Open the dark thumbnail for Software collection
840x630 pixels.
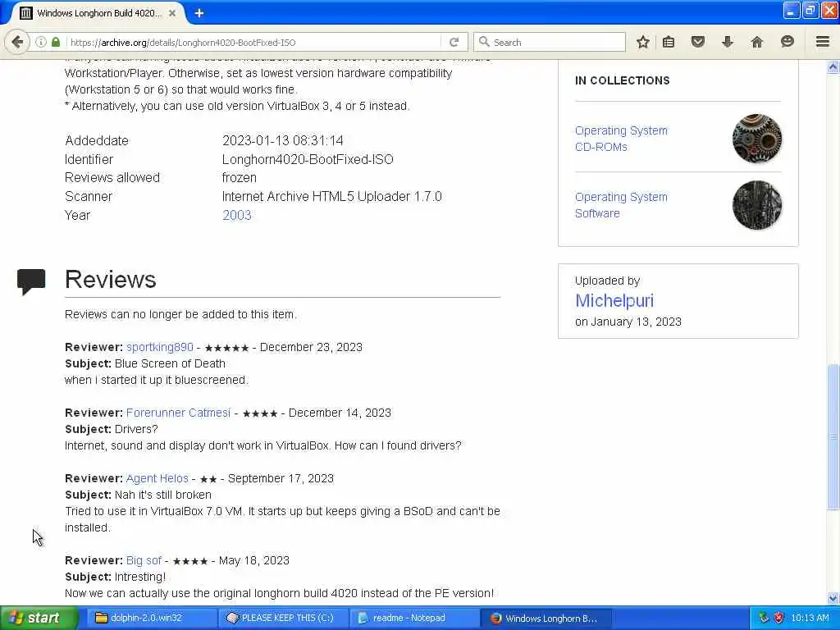click(756, 204)
